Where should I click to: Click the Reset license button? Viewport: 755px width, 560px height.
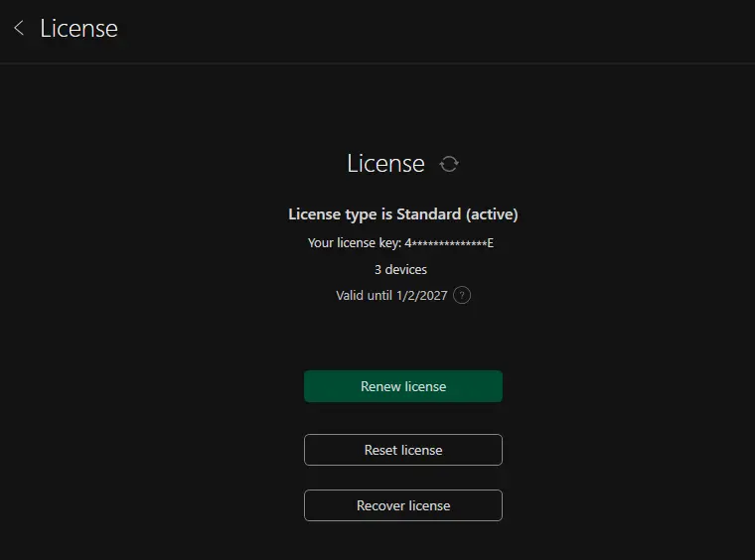coord(403,450)
